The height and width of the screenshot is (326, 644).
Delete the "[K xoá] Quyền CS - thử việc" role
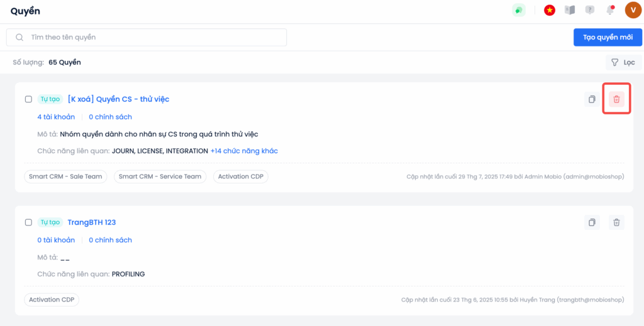[x=616, y=99]
